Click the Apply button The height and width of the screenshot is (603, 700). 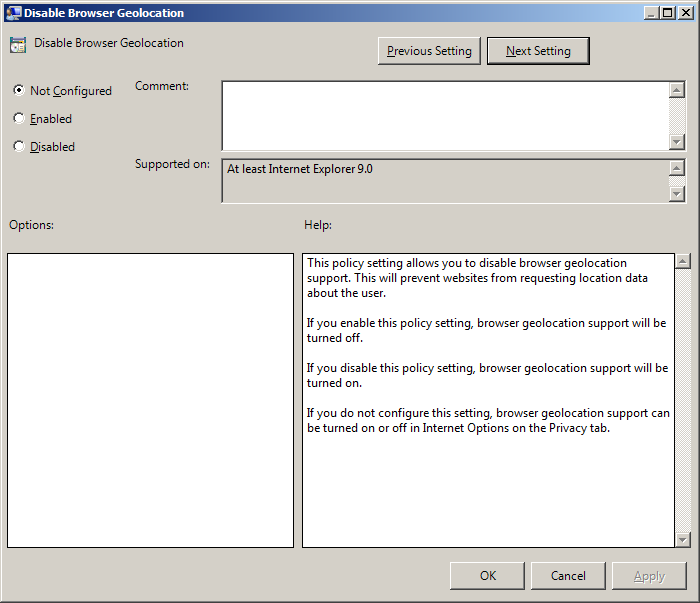(649, 575)
